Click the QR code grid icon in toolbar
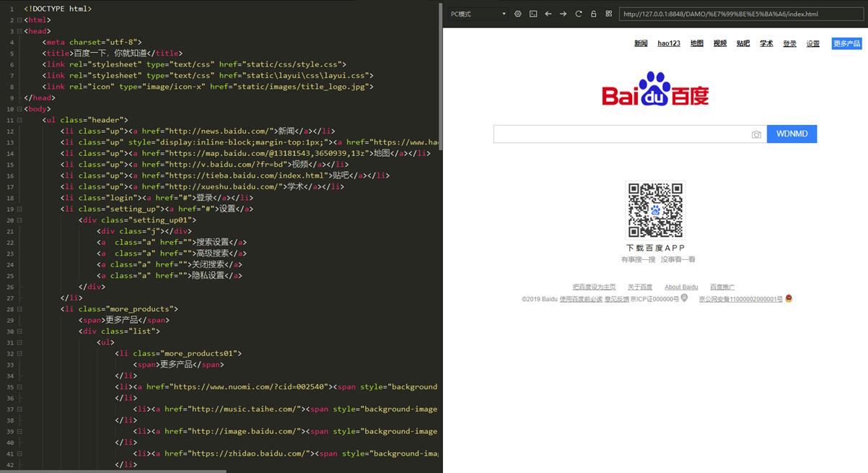The image size is (868, 473). pos(609,14)
